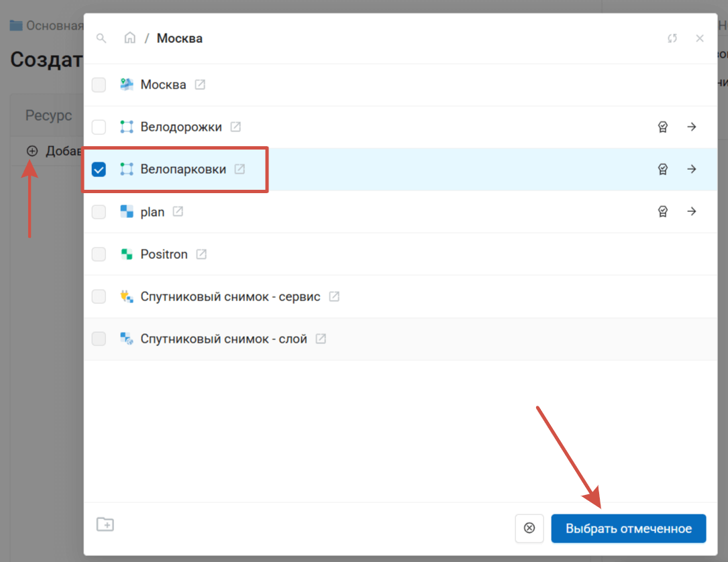
Task: Click the badge icon on Велодорожки row
Action: [662, 127]
